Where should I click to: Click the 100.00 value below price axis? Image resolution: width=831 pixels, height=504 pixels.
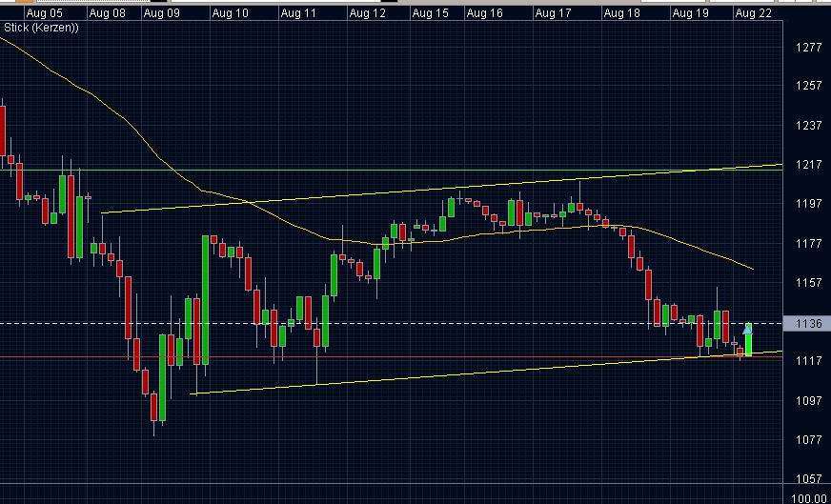tap(810, 498)
